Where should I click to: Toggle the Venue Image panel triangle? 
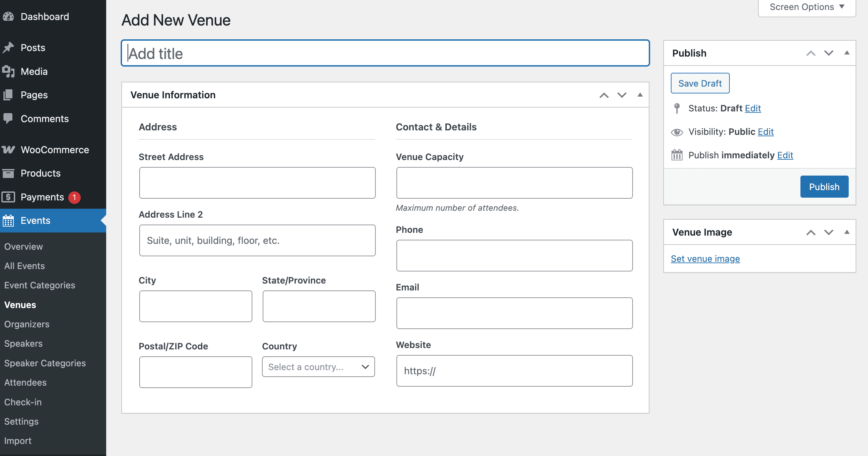click(x=847, y=232)
